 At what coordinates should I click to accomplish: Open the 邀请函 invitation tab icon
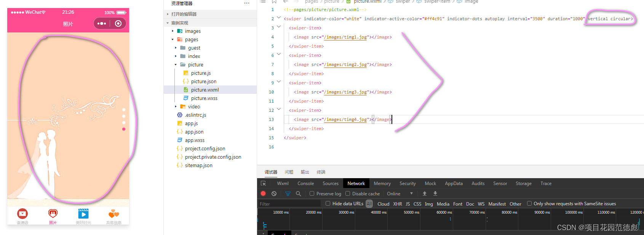click(x=22, y=214)
